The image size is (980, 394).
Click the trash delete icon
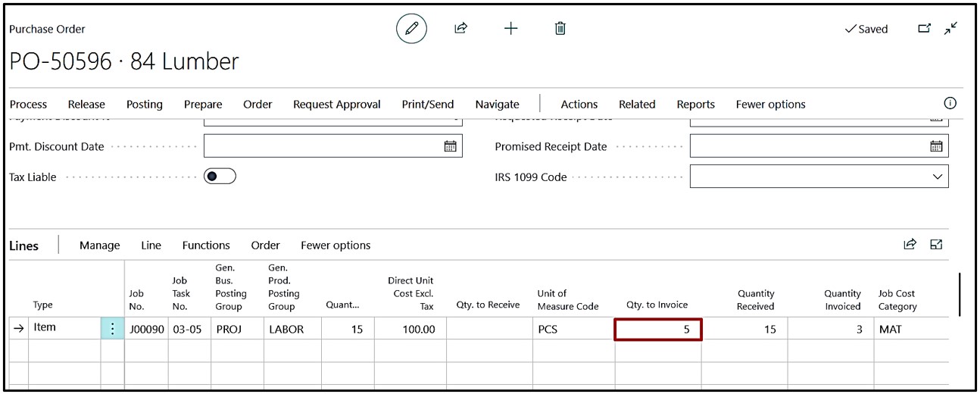[x=560, y=29]
